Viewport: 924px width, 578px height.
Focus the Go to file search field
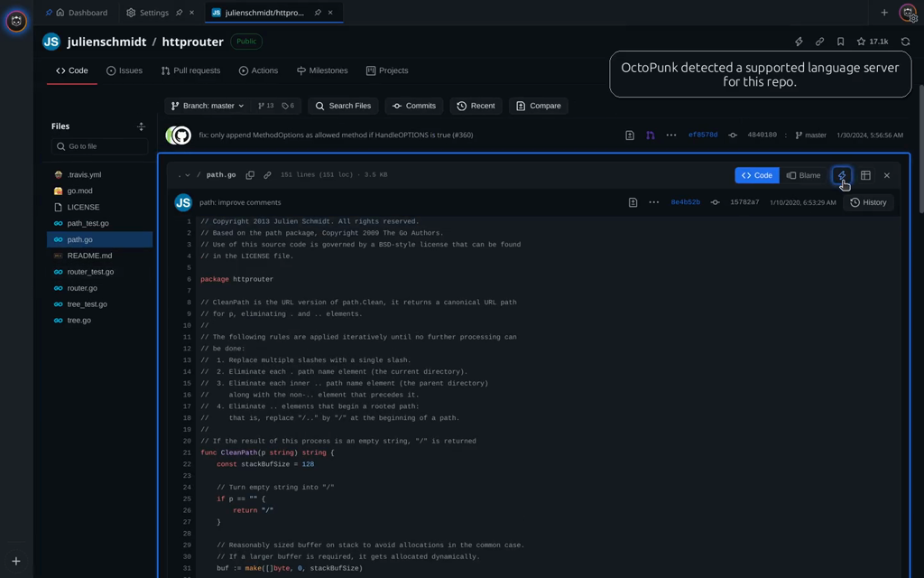click(99, 146)
